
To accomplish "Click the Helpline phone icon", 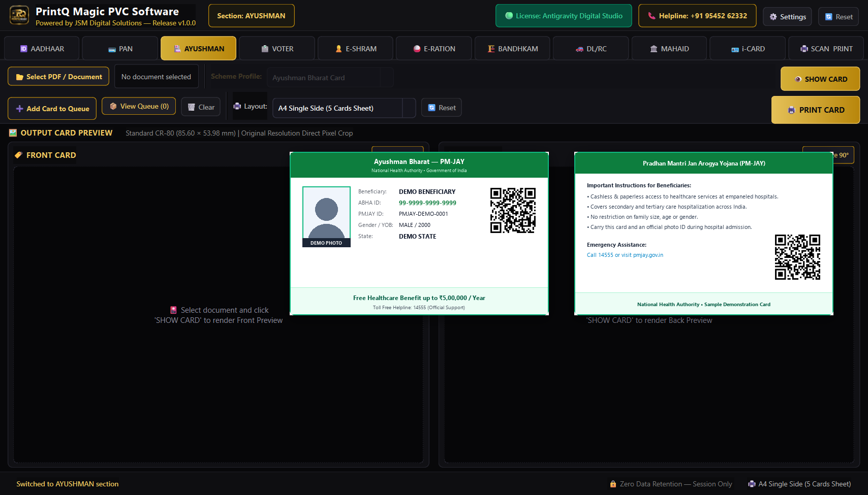I will tap(652, 16).
